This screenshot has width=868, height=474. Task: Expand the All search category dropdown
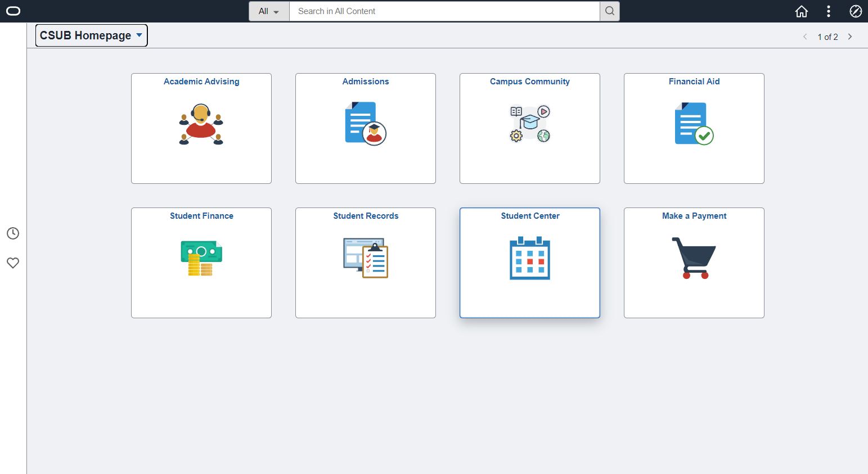[269, 11]
